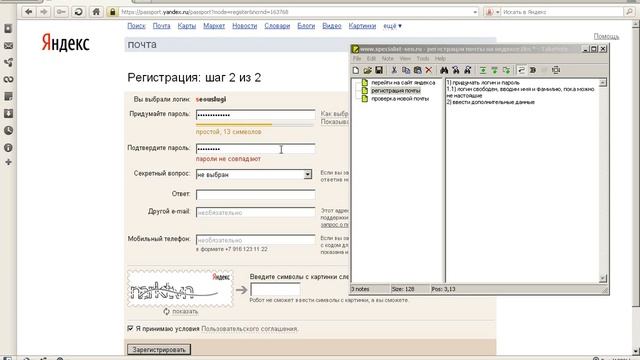Click the Ответ answer input field
Viewport: 640px width, 360px height.
click(x=256, y=194)
